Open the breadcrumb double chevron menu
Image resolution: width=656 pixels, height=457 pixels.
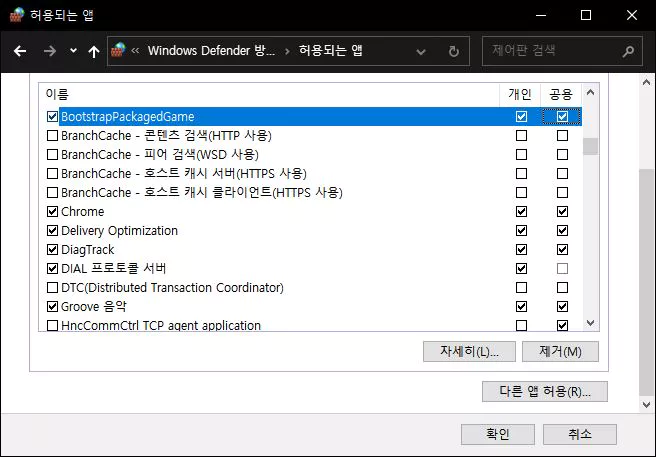135,51
